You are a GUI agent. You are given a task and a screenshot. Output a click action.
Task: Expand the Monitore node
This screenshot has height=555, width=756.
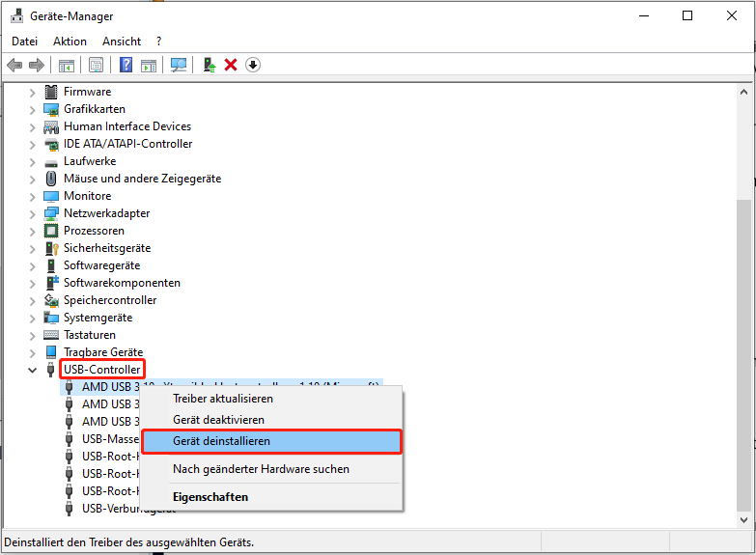(x=32, y=196)
